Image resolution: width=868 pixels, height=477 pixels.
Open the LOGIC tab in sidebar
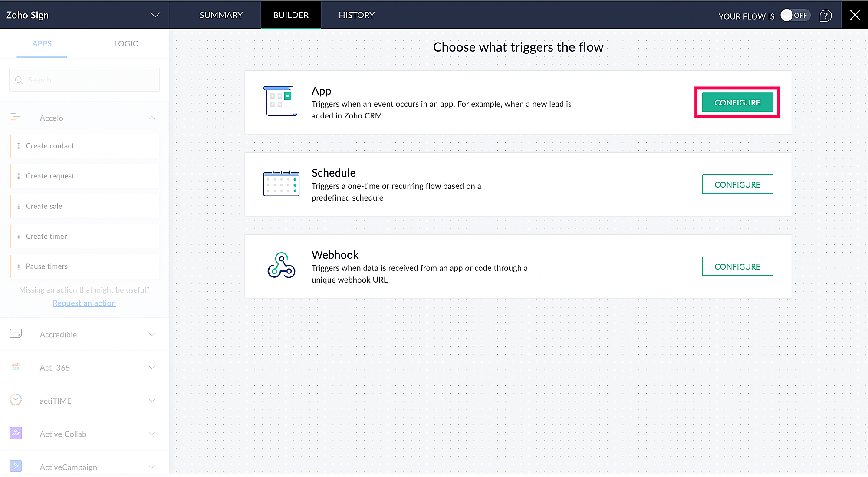click(126, 43)
